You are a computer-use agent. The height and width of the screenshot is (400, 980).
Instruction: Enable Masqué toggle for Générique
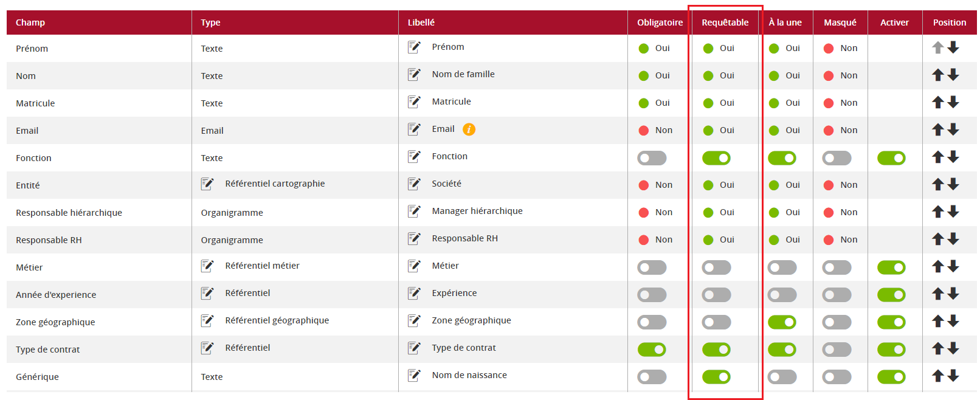(837, 377)
